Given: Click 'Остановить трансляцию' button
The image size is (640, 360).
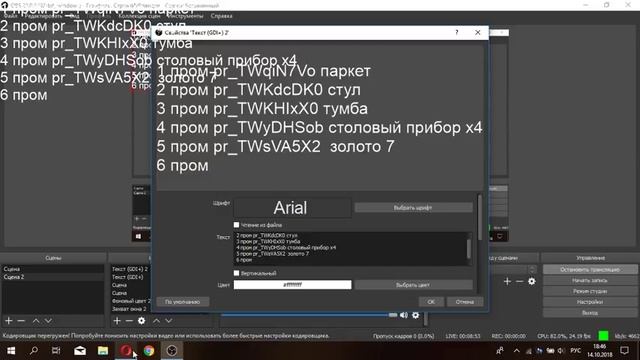Looking at the screenshot, I should click(590, 269).
